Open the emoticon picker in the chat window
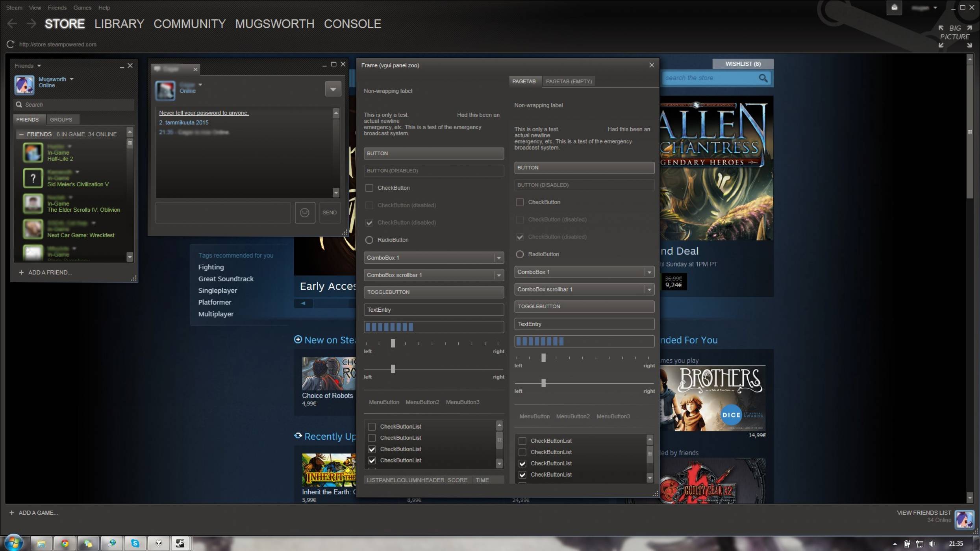980x551 pixels. [305, 213]
